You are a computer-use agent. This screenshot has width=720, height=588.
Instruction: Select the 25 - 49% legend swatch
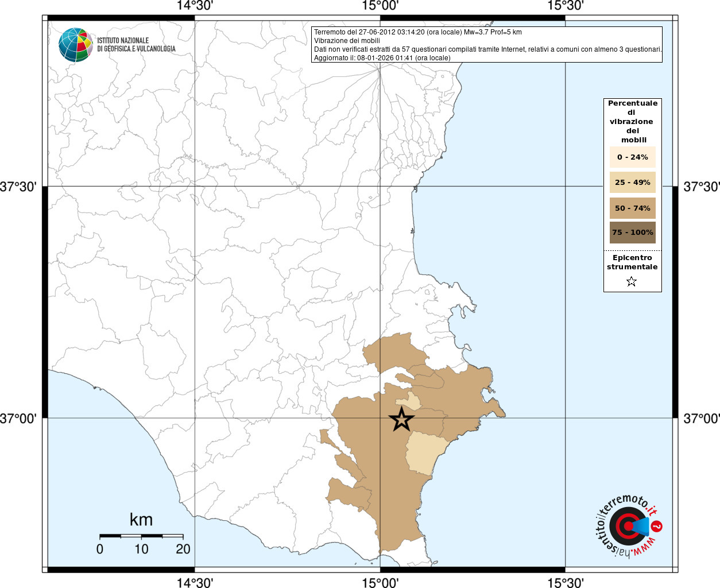[632, 183]
